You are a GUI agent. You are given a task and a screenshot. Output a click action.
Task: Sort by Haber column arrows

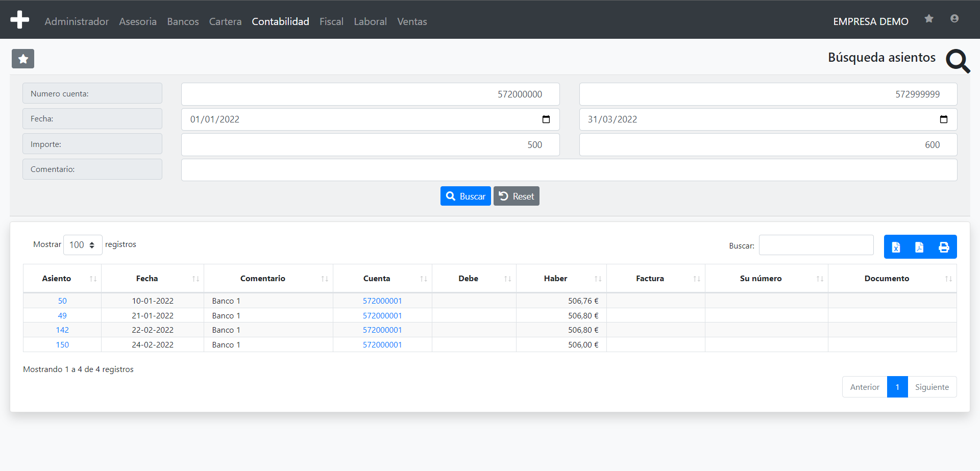tap(598, 279)
